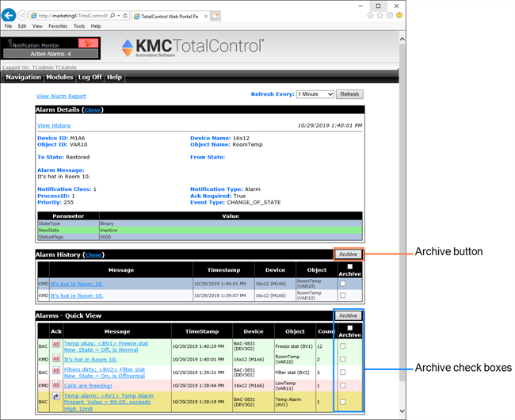Open the portal Help item
This screenshot has height=420, width=515.
coord(114,77)
